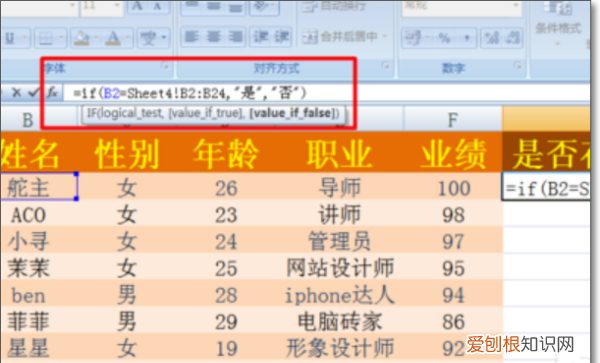
Task: Decrease decimal places
Action: tap(512, 38)
